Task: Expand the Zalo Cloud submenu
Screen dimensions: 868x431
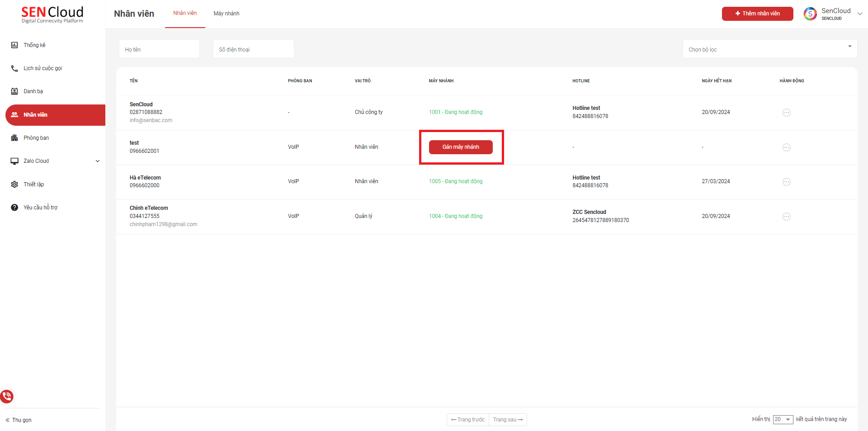Action: 97,161
